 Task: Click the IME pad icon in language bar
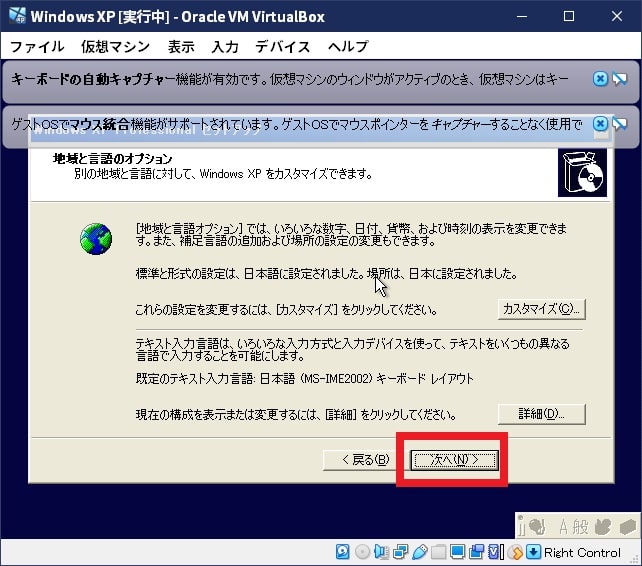[x=603, y=527]
